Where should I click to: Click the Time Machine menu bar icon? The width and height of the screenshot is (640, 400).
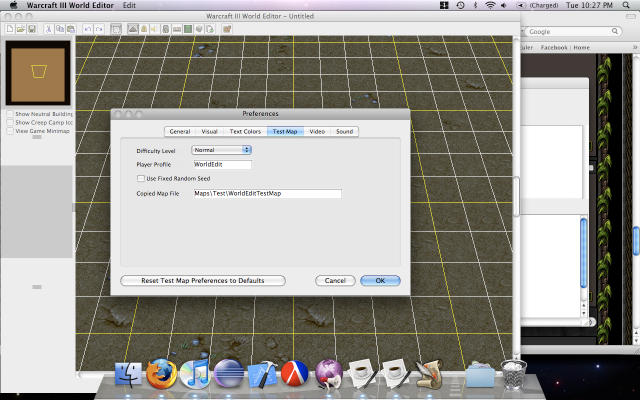click(x=460, y=5)
